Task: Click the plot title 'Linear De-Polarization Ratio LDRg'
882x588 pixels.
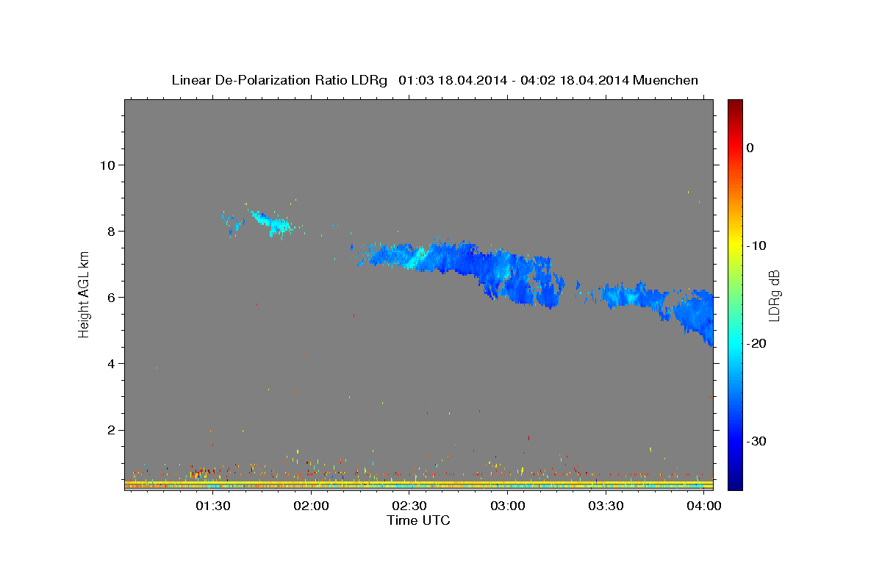Action: 279,80
